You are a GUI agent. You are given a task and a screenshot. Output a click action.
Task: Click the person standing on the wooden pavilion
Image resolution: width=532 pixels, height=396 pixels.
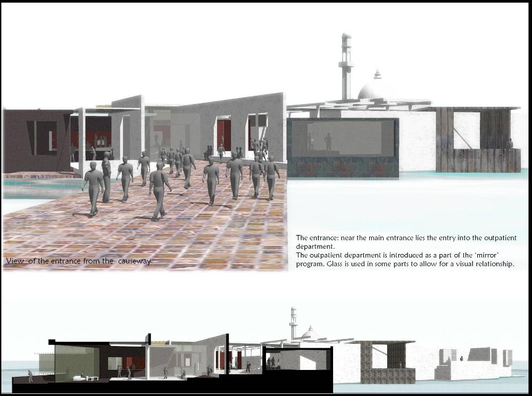click(x=509, y=143)
